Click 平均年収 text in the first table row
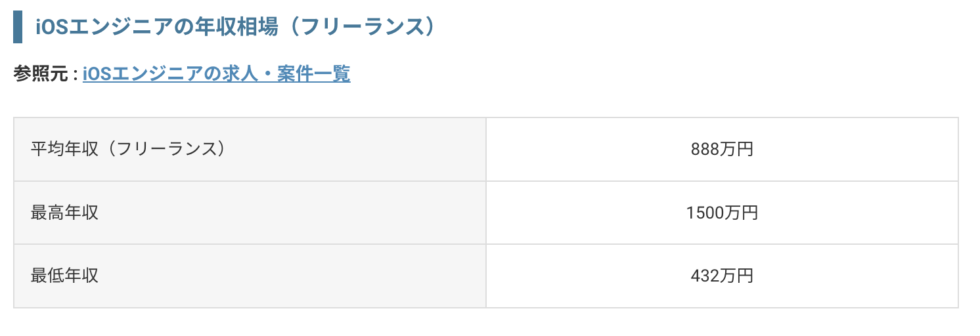Image resolution: width=980 pixels, height=336 pixels. [x=65, y=149]
